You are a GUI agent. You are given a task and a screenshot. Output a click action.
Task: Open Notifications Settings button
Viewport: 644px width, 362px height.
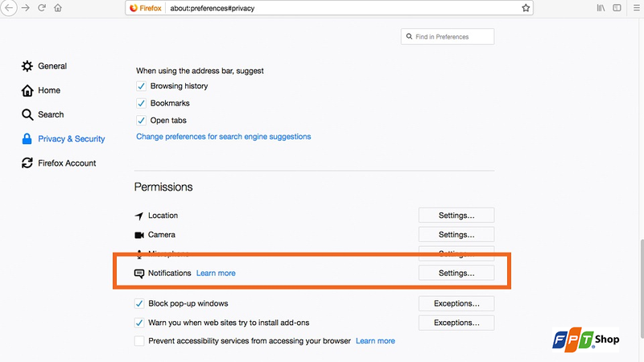[456, 273]
